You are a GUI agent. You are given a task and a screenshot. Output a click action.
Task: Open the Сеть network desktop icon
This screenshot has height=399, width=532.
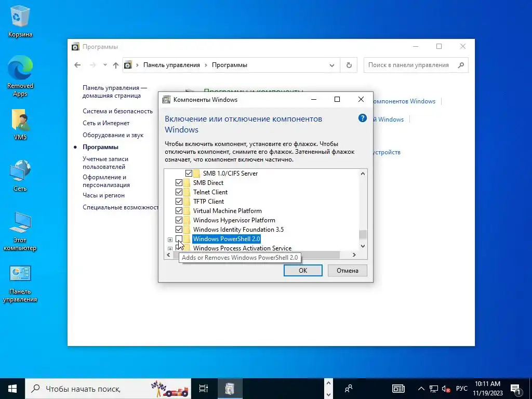[20, 176]
